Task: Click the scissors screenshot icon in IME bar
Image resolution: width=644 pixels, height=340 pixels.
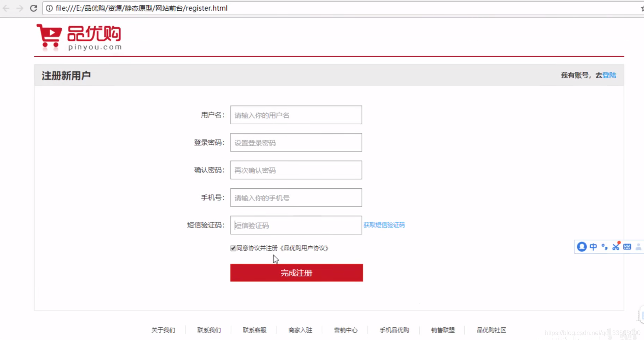Action: pyautogui.click(x=616, y=246)
